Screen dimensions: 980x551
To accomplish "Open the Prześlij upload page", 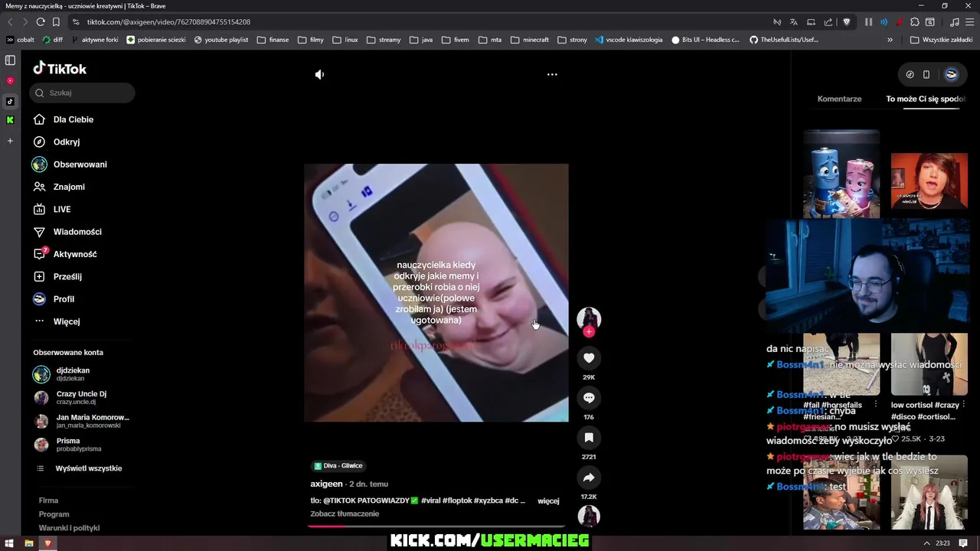I will (67, 276).
